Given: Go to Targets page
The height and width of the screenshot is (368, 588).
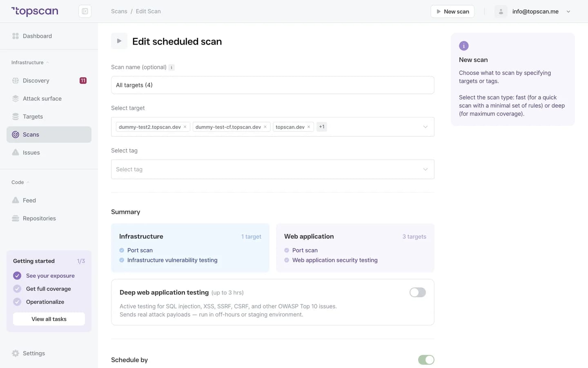Looking at the screenshot, I should 49,117.
